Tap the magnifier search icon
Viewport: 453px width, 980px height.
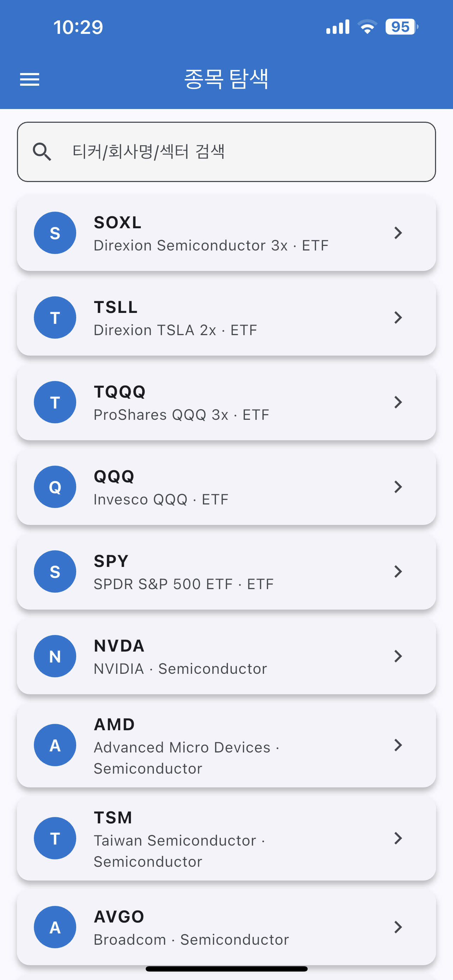42,152
